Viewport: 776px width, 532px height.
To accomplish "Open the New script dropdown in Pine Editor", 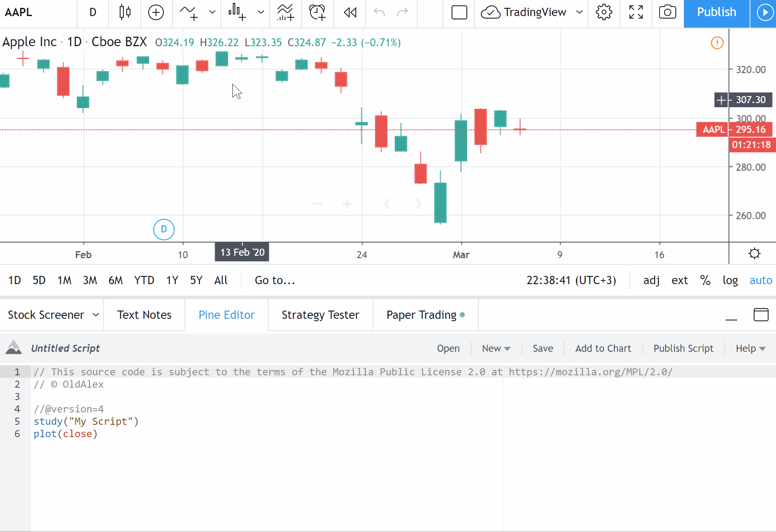I will 495,348.
